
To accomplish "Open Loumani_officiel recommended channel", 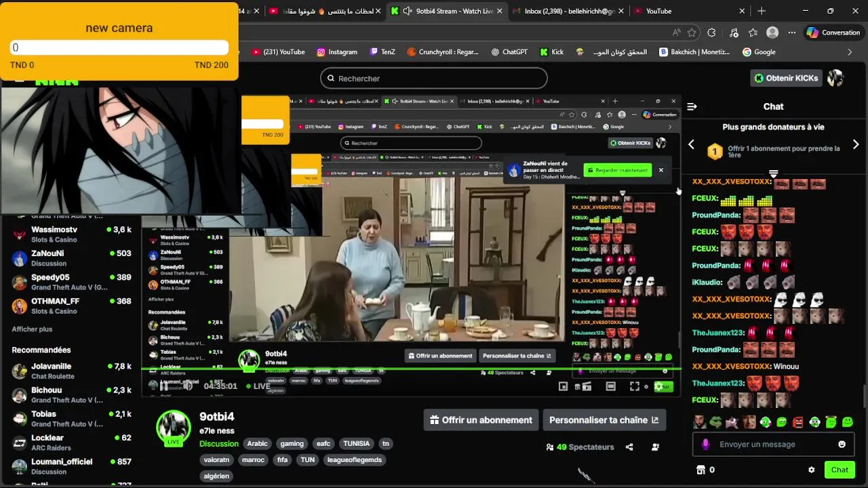I will click(x=71, y=466).
